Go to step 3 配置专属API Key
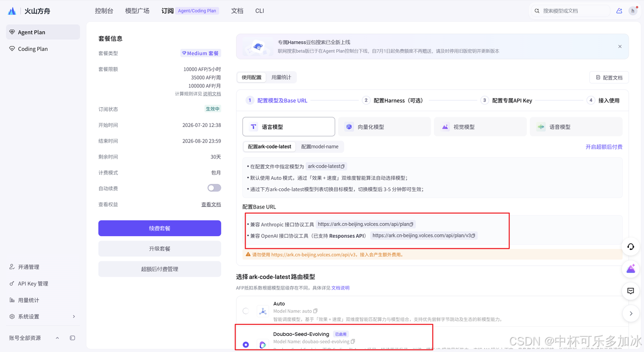644x352 pixels. [506, 100]
